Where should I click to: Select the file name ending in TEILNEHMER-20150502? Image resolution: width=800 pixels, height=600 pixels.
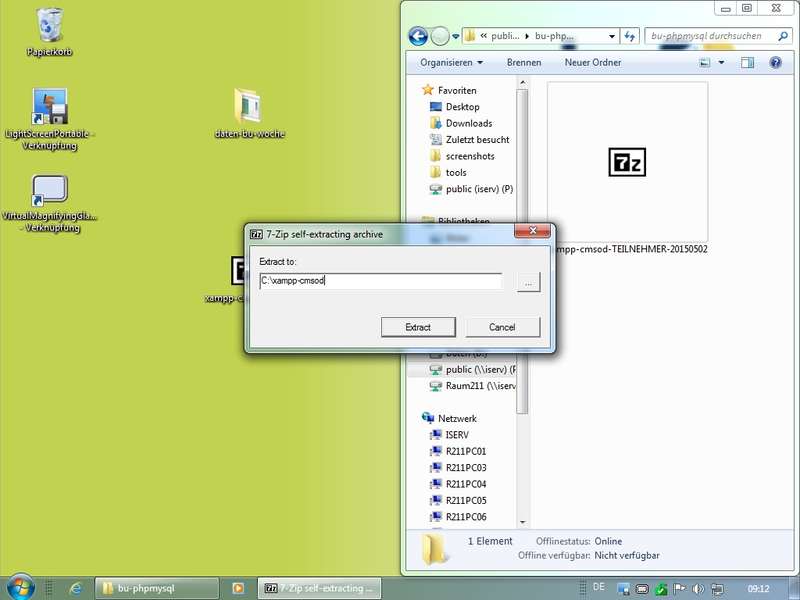click(x=631, y=249)
